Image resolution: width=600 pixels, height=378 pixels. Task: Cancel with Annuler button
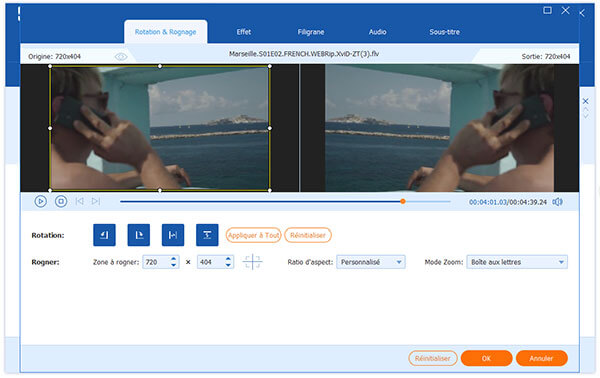click(541, 358)
